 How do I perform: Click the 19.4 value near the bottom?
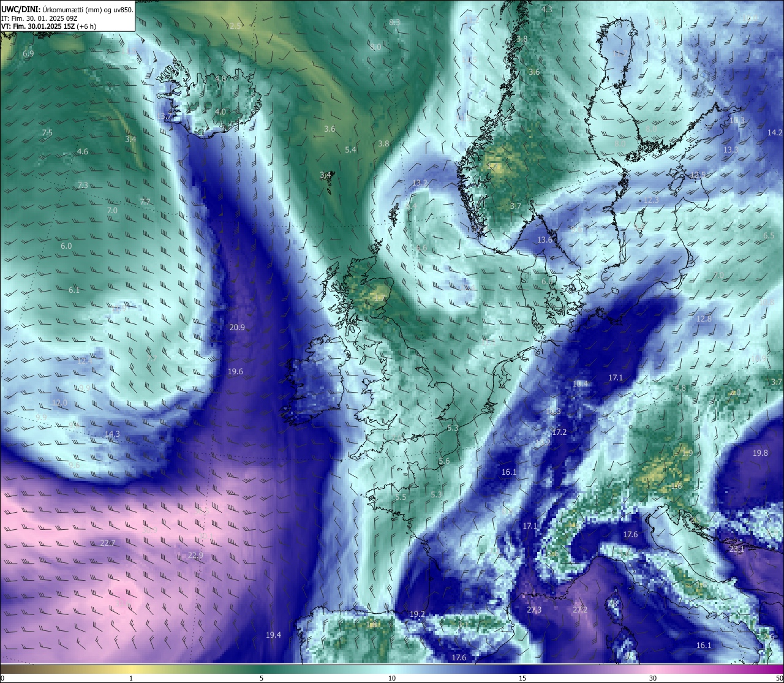[x=273, y=635]
